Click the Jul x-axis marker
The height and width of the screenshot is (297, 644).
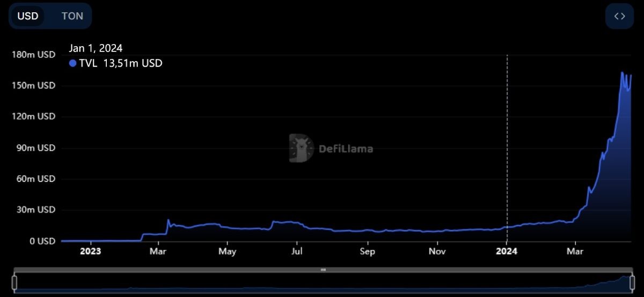297,251
